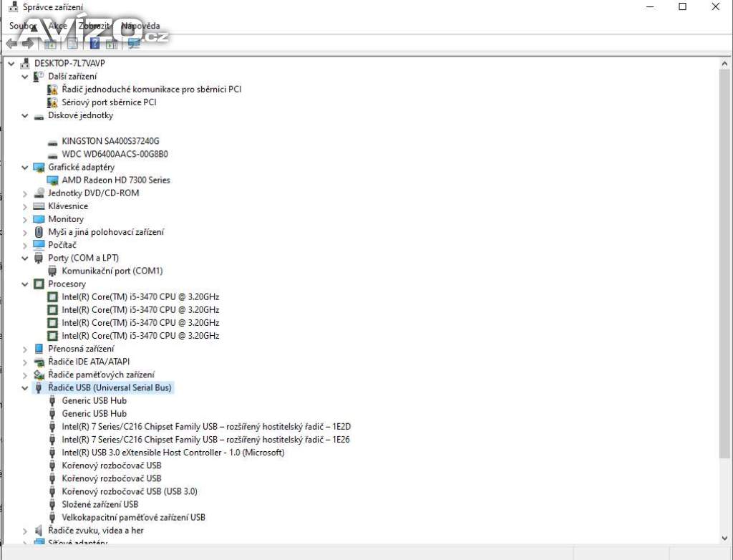Expand the Jednotky DVD/CD-ROM category
This screenshot has height=560, width=733.
tap(25, 193)
